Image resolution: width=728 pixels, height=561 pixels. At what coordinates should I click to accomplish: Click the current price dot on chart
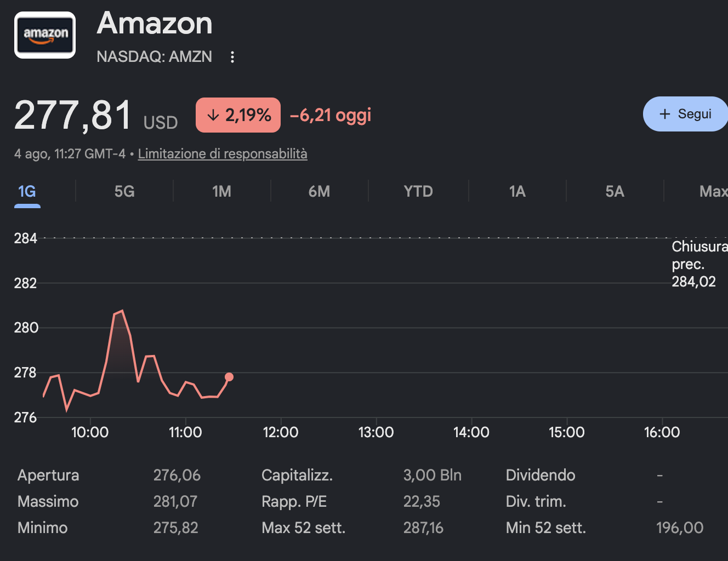[229, 377]
